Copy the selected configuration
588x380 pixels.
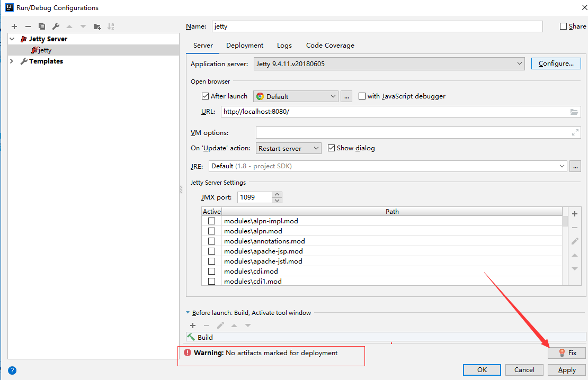(42, 26)
